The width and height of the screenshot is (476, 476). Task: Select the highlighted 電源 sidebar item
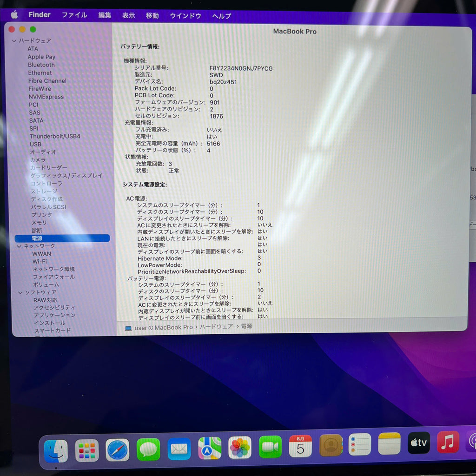click(x=62, y=238)
